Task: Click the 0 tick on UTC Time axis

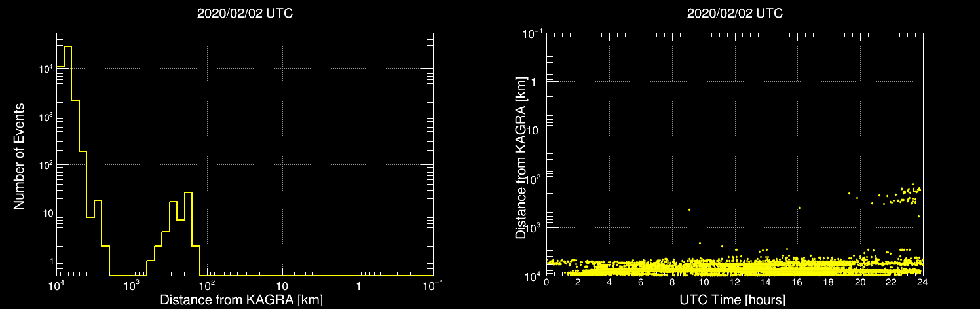Action: click(x=547, y=283)
